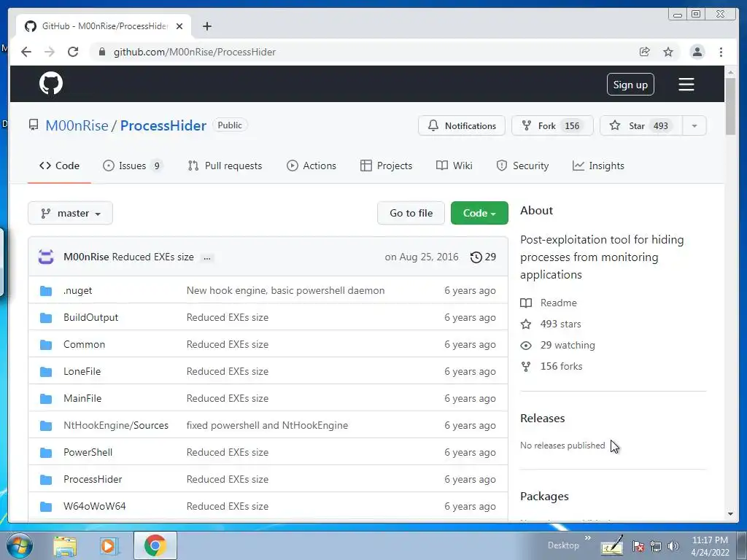Click the network tray icon
Image resolution: width=747 pixels, height=560 pixels.
(656, 546)
